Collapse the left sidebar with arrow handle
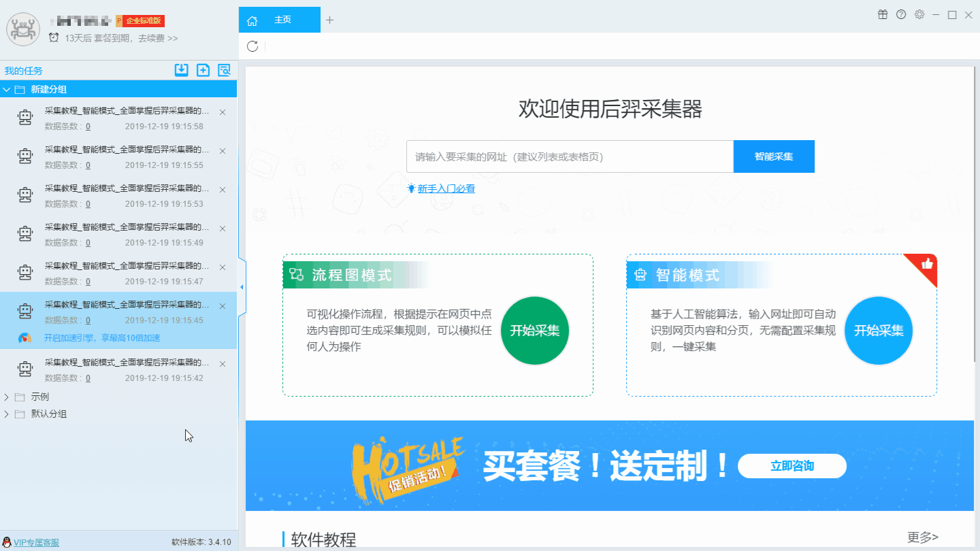Viewport: 980px width, 551px height. tap(241, 287)
